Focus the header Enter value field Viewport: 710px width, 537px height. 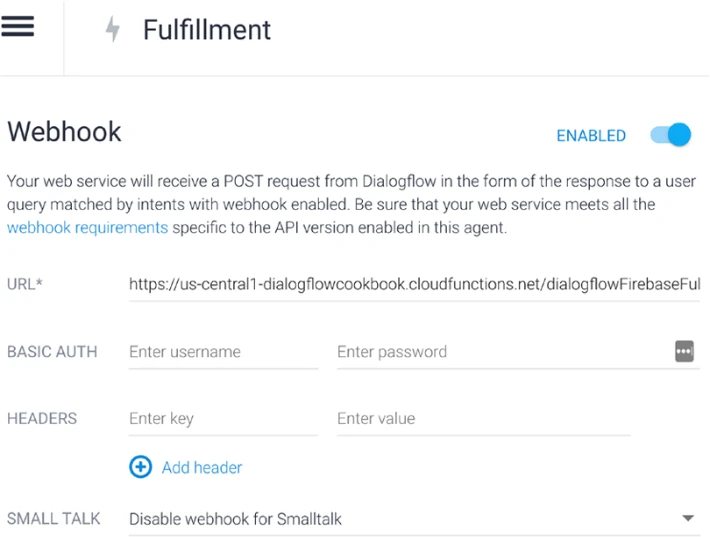click(x=484, y=418)
